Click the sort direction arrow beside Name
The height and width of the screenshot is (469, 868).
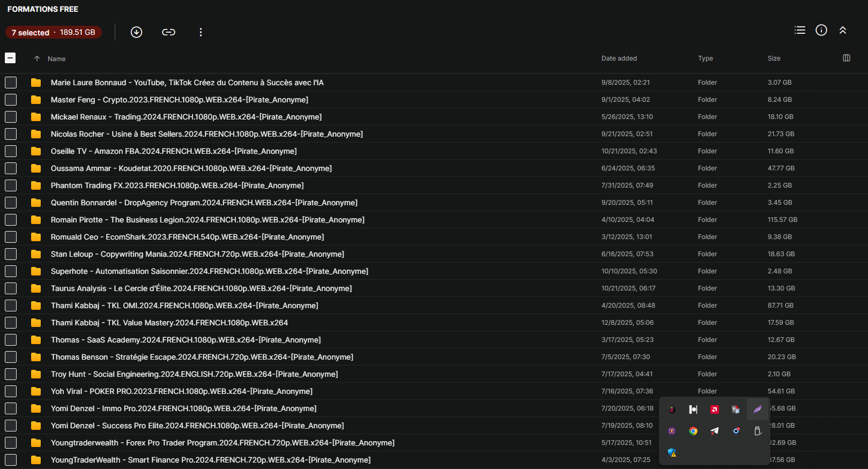[x=37, y=58]
